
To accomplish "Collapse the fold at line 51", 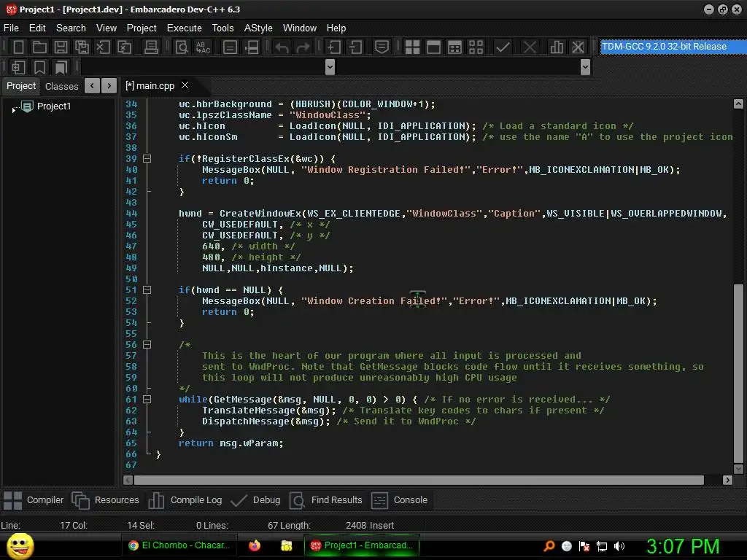I will (x=147, y=290).
